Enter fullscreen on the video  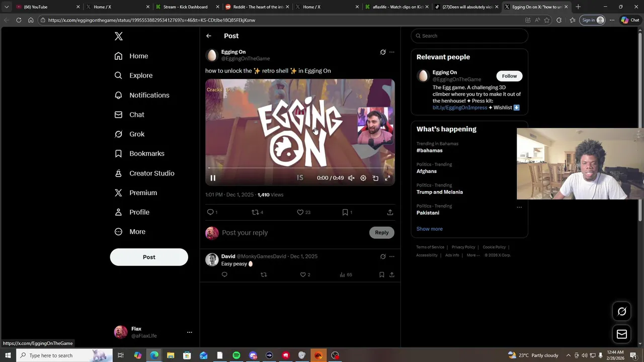coord(387,178)
